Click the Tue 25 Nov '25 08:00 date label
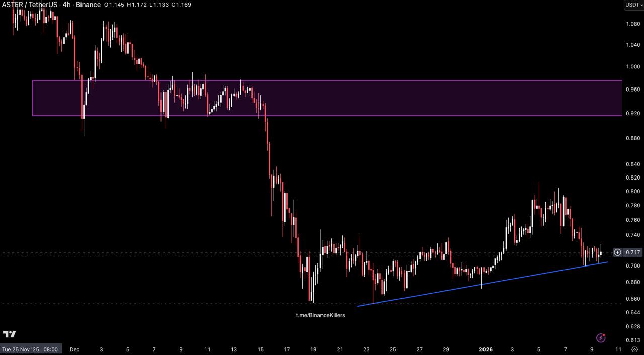 point(30,349)
